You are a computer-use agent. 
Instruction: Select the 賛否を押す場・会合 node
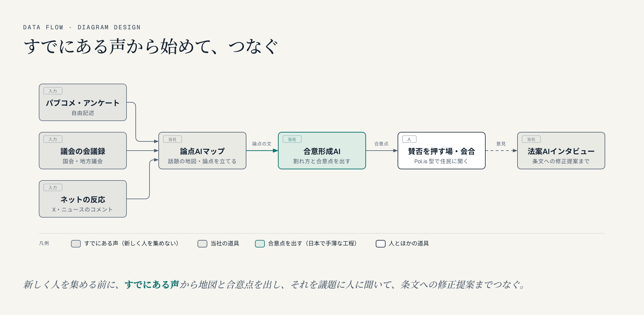click(x=442, y=151)
